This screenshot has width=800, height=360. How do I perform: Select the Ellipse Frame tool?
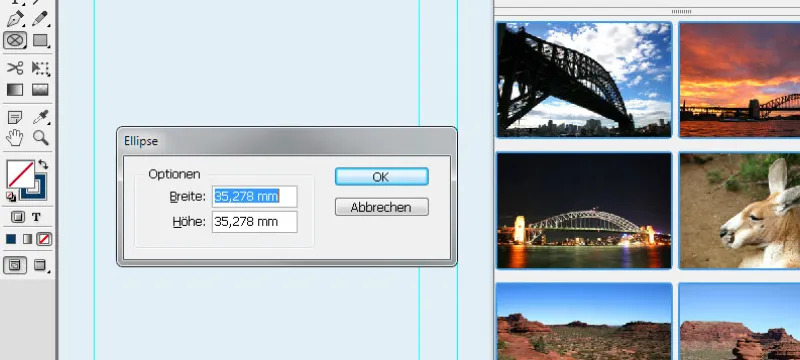click(x=15, y=40)
